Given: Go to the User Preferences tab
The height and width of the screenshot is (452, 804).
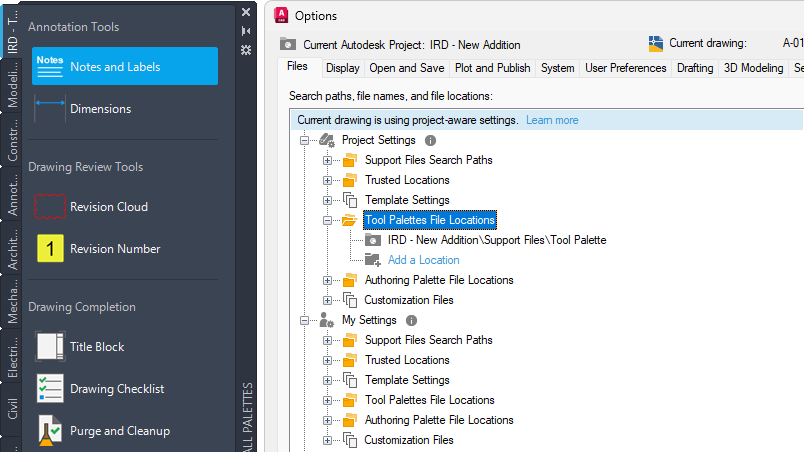Looking at the screenshot, I should coord(626,68).
